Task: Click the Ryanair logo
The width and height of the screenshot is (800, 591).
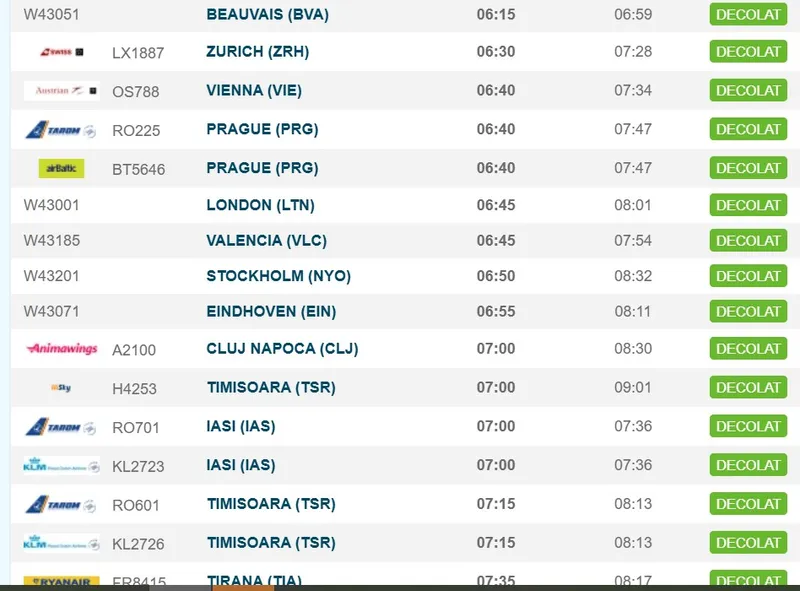Action: point(61,581)
